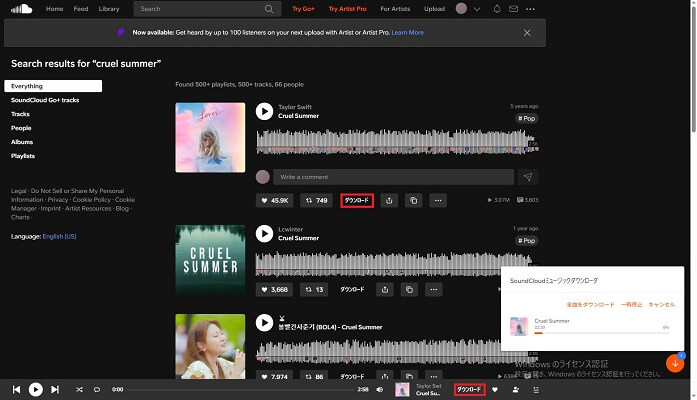Toggle shuffle in player bar
Screen dimensions: 697x400
79,390
